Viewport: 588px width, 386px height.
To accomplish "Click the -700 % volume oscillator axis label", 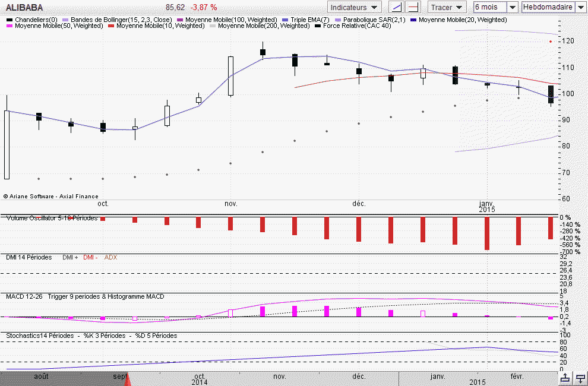I will [x=570, y=252].
